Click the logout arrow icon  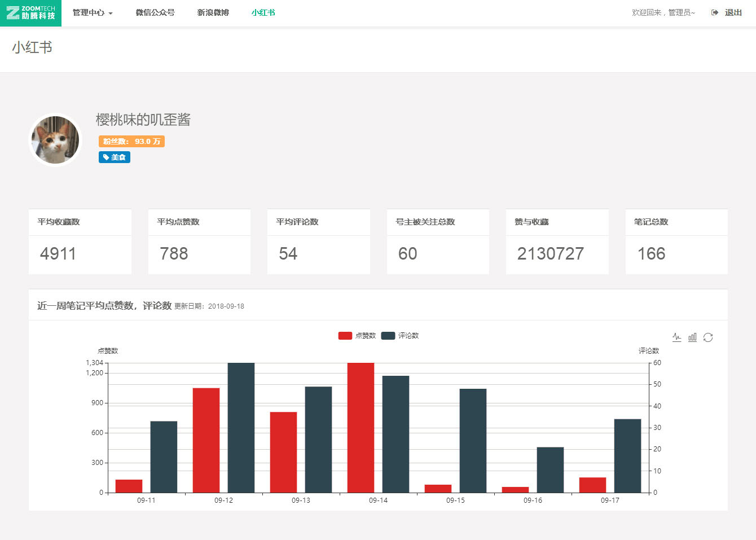[715, 12]
